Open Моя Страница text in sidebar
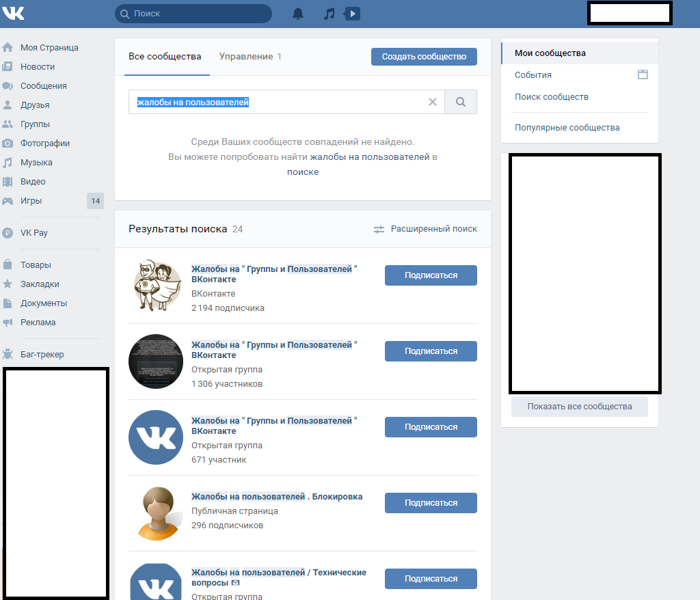 49,47
